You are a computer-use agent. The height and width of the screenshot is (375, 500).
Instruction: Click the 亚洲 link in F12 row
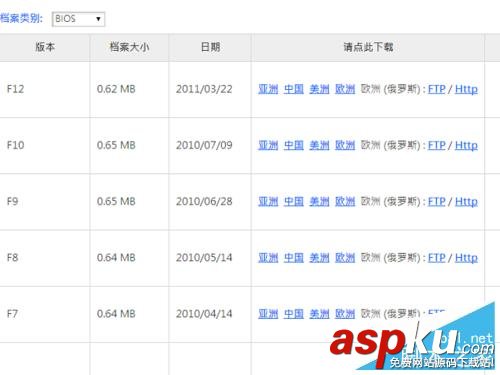coord(268,89)
